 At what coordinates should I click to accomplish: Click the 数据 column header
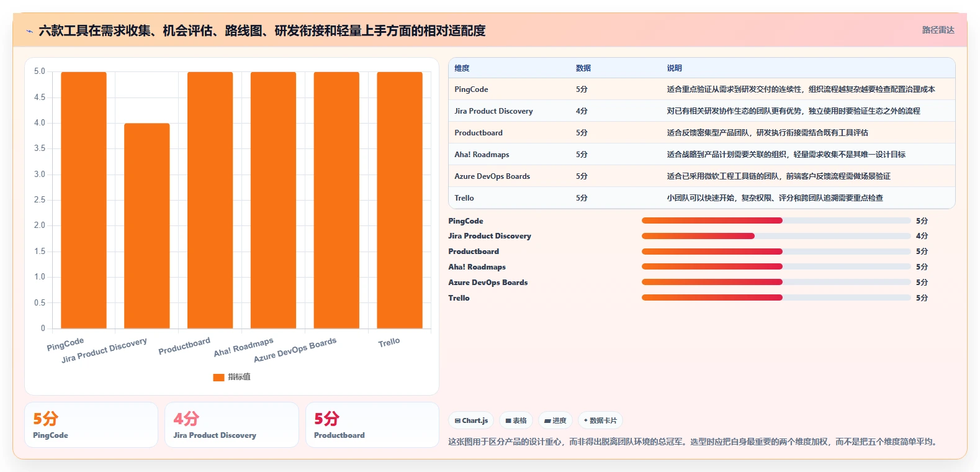click(583, 68)
